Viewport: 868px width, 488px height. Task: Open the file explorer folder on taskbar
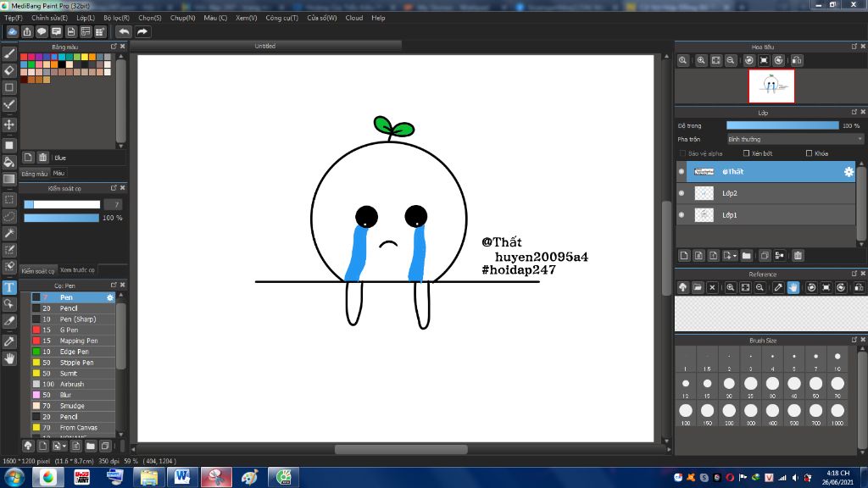click(x=148, y=477)
